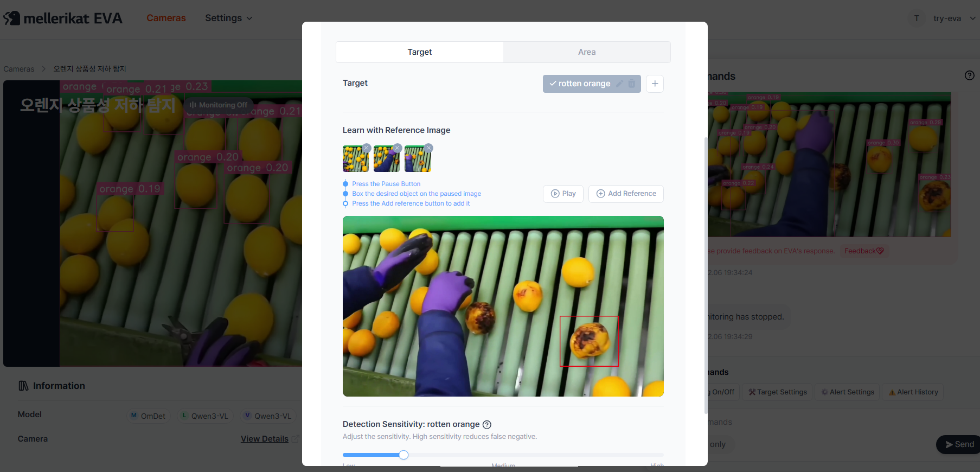Open the Detection Sensitivity help icon
980x472 pixels.
[487, 424]
